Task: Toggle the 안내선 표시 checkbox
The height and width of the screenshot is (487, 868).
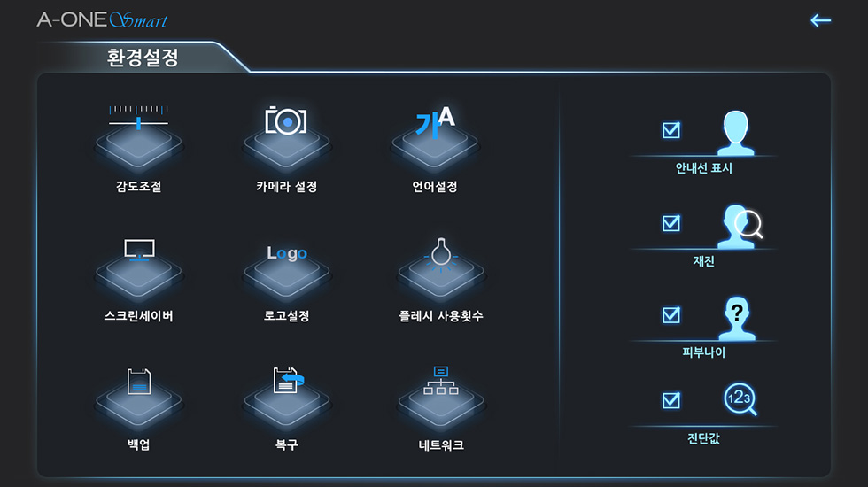Action: pyautogui.click(x=671, y=130)
